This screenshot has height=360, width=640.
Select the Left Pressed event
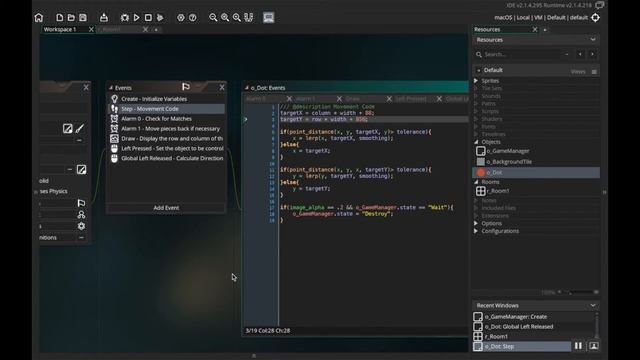(x=166, y=148)
